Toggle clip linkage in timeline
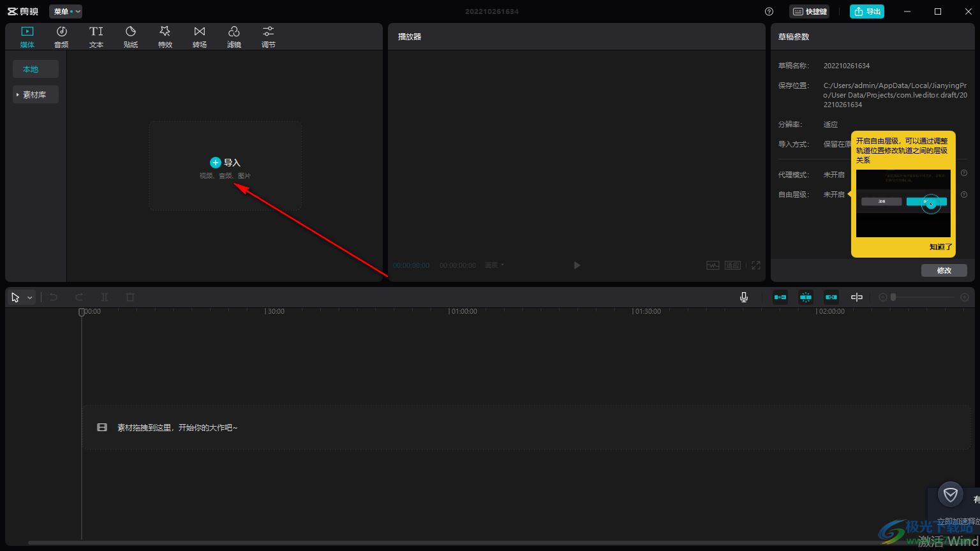Screen dimensions: 980x551 point(831,297)
